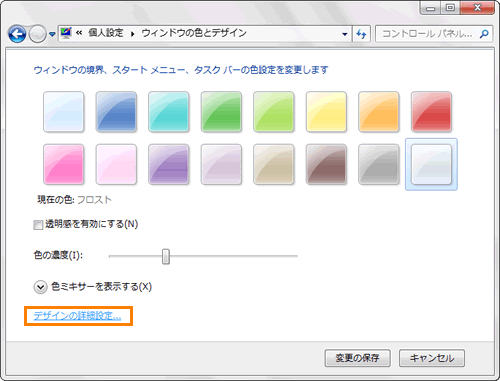The height and width of the screenshot is (381, 500).
Task: Select the red color swatch
Action: [x=431, y=112]
